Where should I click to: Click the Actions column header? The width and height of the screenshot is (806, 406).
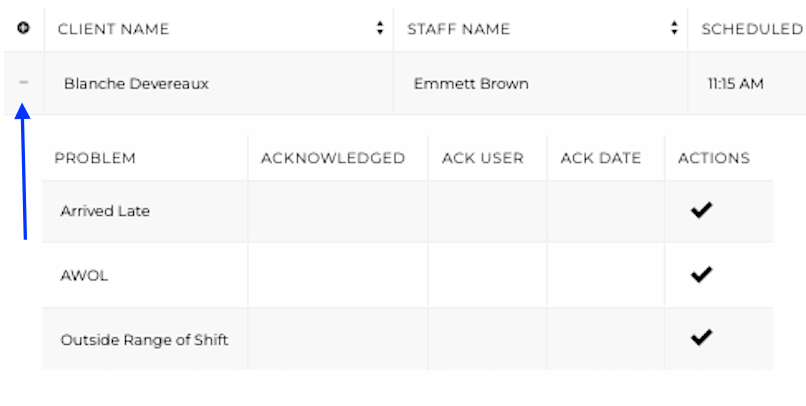point(713,158)
